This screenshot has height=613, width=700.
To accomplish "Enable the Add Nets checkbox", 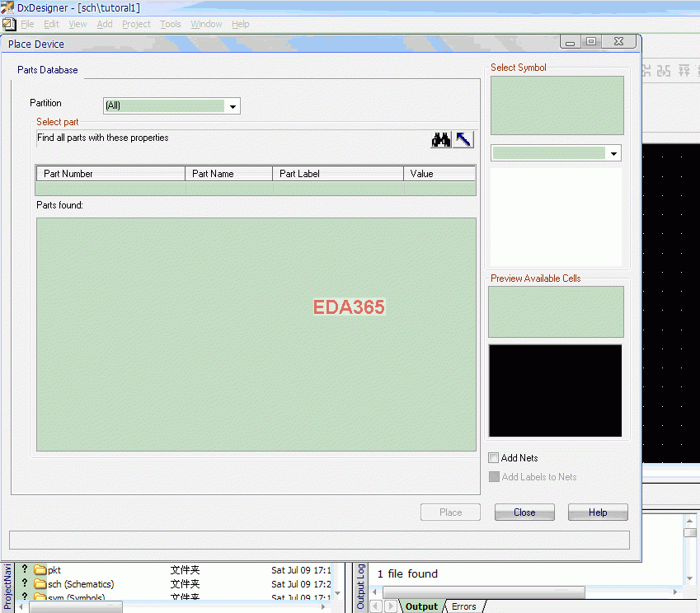I will tap(493, 458).
